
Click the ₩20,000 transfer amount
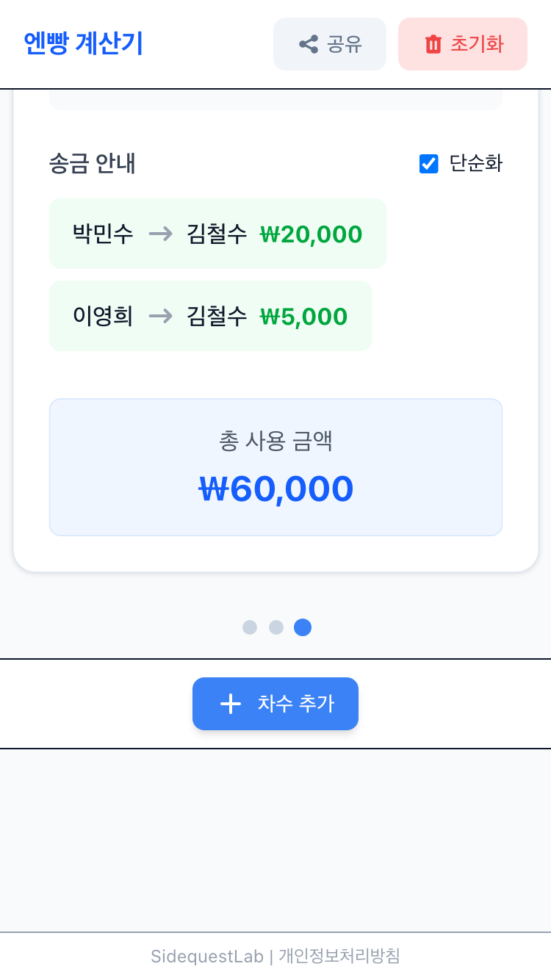[311, 234]
